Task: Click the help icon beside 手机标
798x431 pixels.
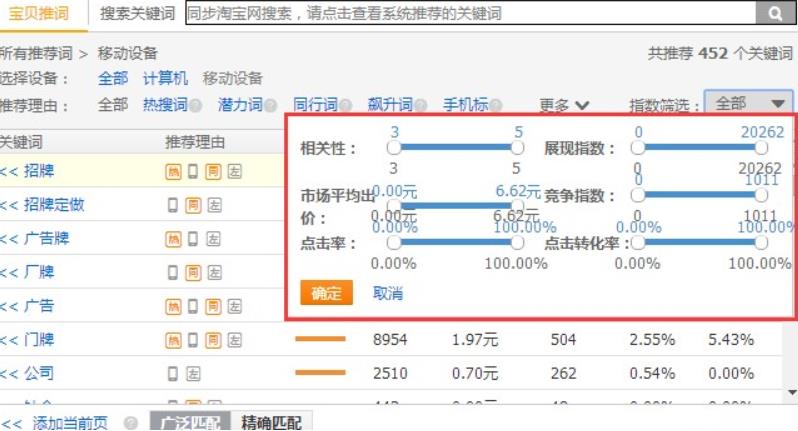Action: point(496,105)
